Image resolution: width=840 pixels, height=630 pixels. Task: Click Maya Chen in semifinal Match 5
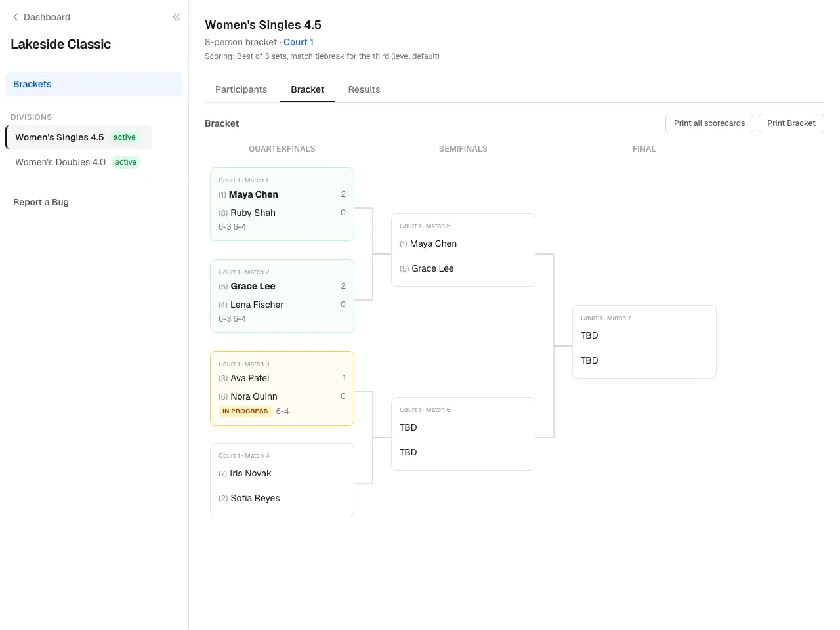(433, 243)
